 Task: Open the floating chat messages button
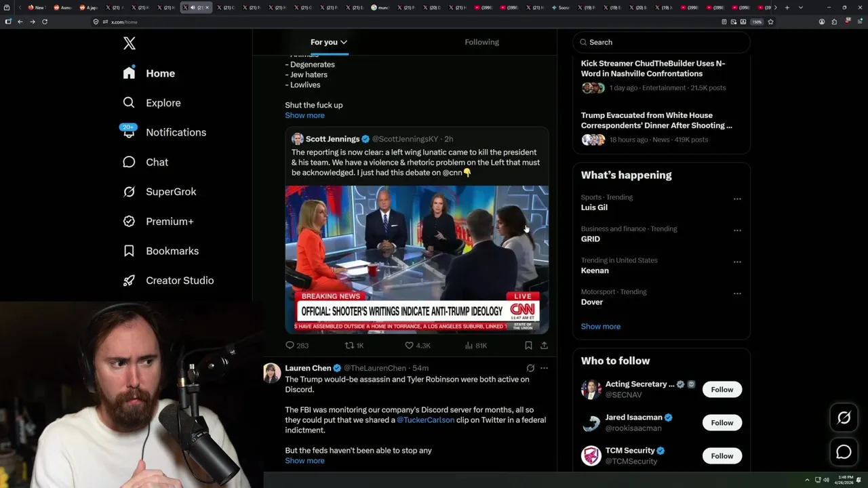844,451
